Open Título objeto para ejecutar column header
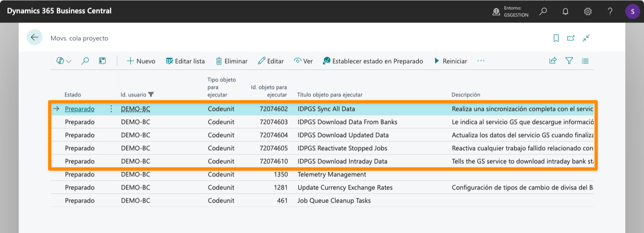Image resolution: width=644 pixels, height=233 pixels. click(330, 95)
